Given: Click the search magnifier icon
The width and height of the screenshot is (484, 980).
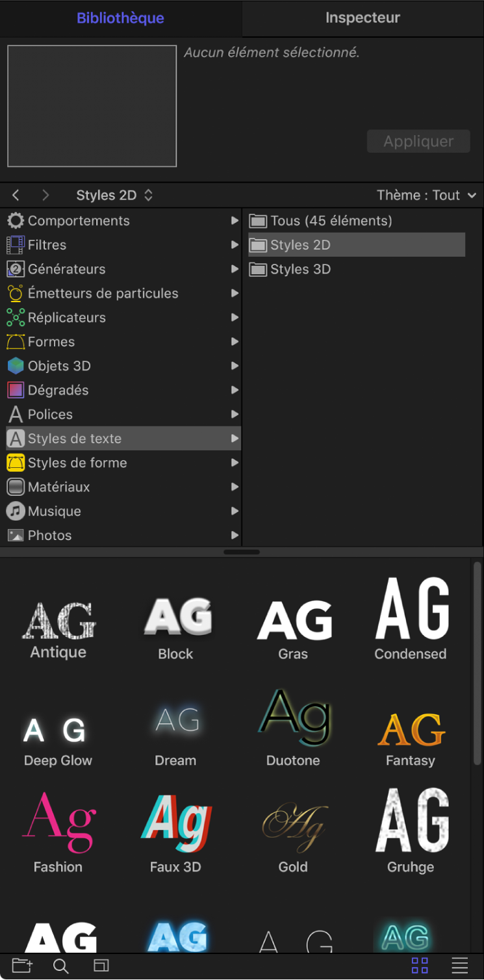Looking at the screenshot, I should tap(61, 966).
